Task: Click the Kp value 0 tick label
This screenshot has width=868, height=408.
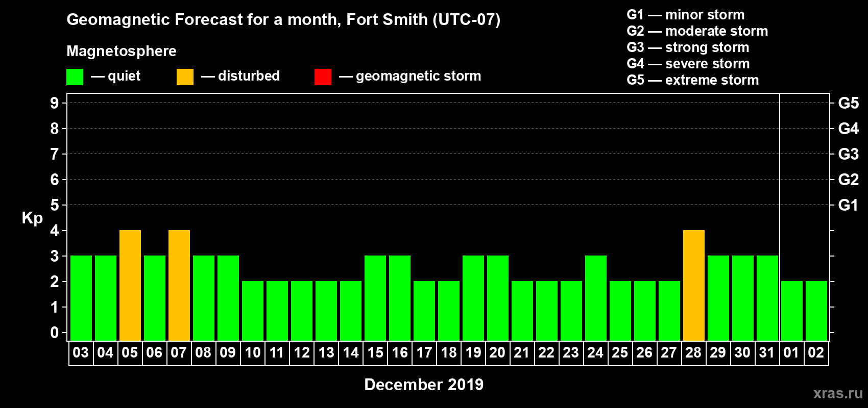Action: [x=55, y=333]
